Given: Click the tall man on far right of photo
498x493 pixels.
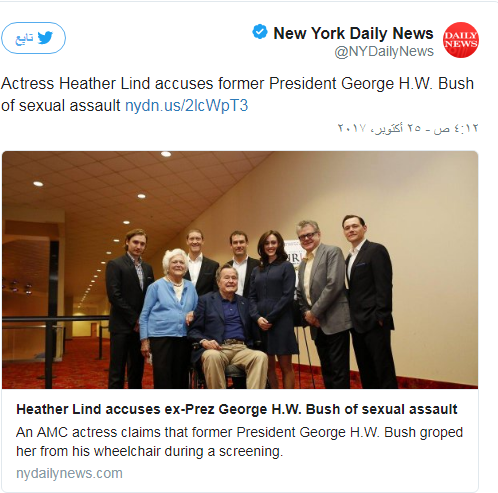Looking at the screenshot, I should 368,300.
